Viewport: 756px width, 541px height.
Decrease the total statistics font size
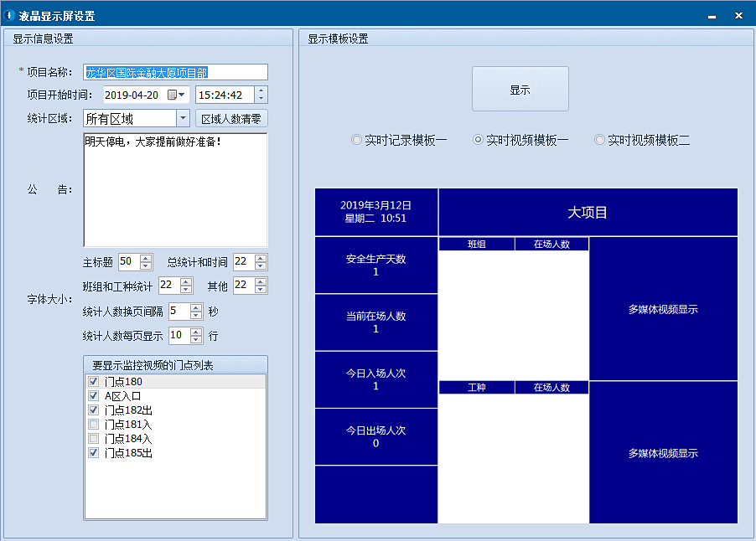tap(261, 266)
